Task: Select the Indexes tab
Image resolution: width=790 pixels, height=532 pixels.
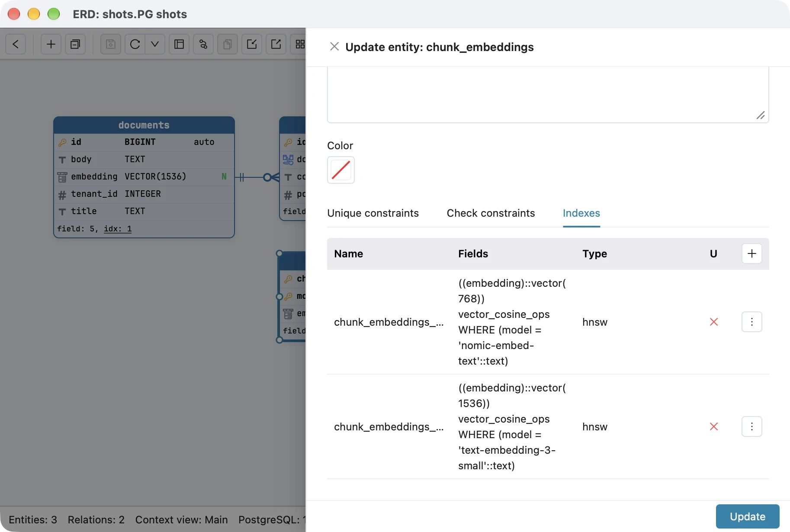Action: [581, 213]
